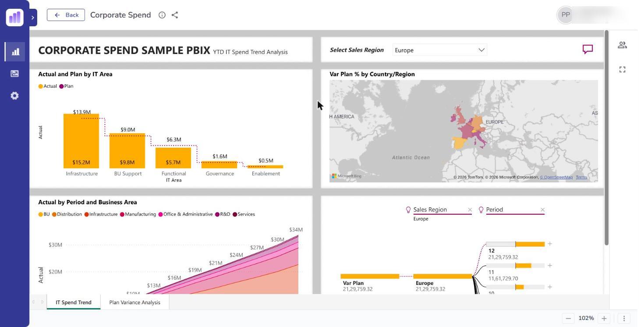Image resolution: width=644 pixels, height=327 pixels.
Task: Expand period 12 node with plus
Action: (x=550, y=244)
